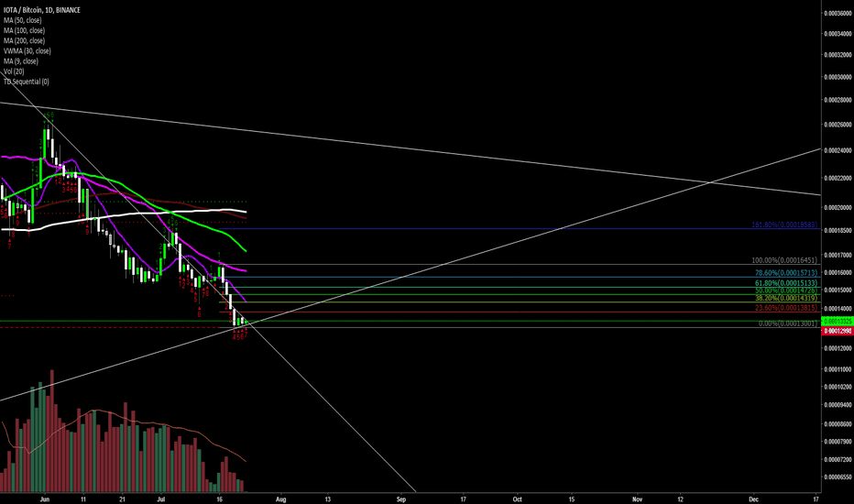
Task: Click the 38.20%(0.00014319) Fibonacci label
Action: pyautogui.click(x=786, y=298)
